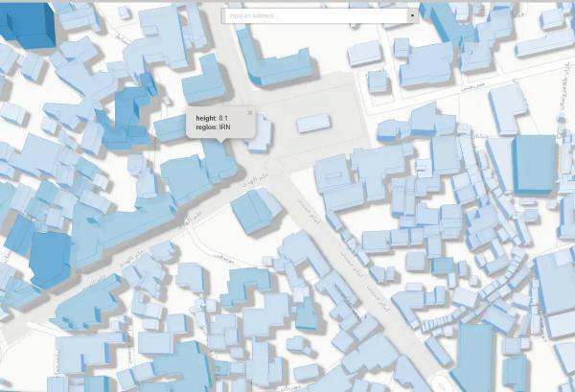Select small dark teal building in right cluster
Image resolution: width=575 pixels, height=392 pixels.
(x=442, y=265)
